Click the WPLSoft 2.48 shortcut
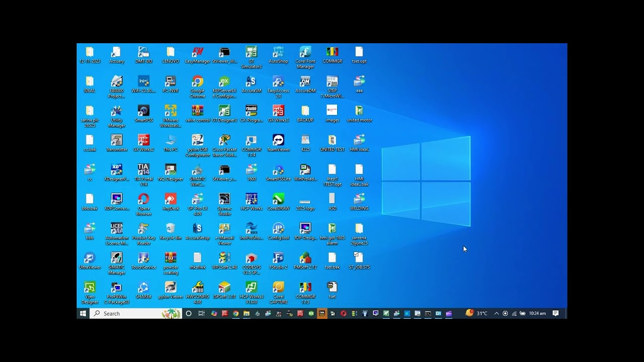Viewport: 644px width, 362px height. click(x=224, y=260)
